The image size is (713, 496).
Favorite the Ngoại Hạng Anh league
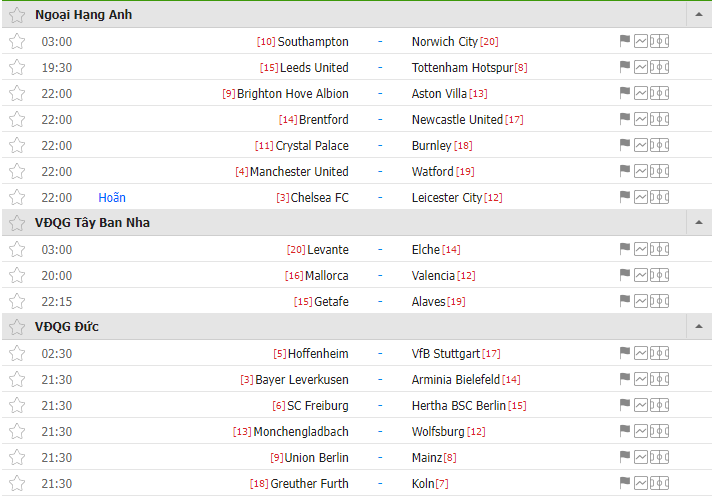point(17,15)
